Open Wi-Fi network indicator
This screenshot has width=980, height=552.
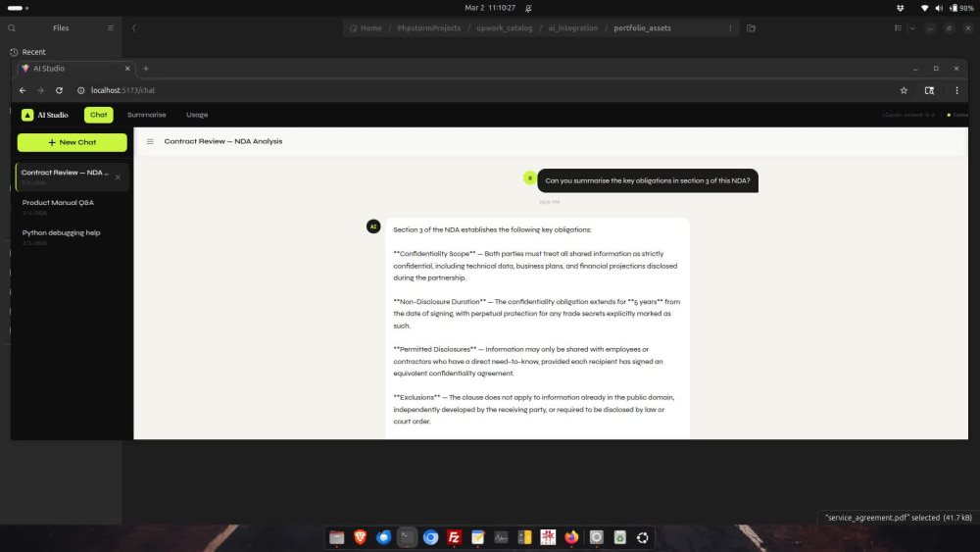pos(924,8)
